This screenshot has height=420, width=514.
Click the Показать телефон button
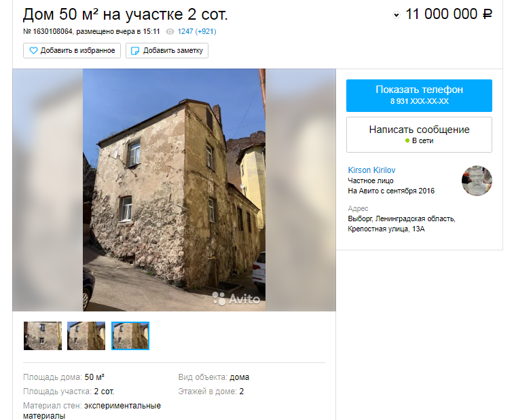[x=419, y=96]
